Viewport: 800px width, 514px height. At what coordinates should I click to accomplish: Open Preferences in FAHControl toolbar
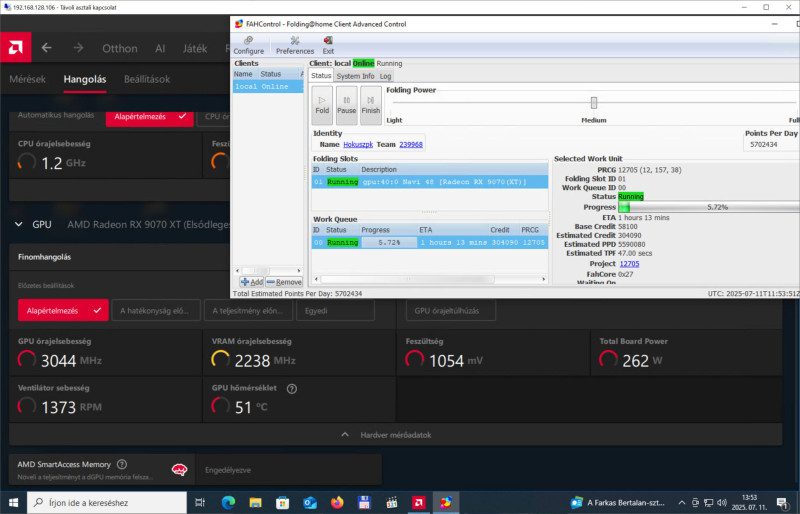295,45
